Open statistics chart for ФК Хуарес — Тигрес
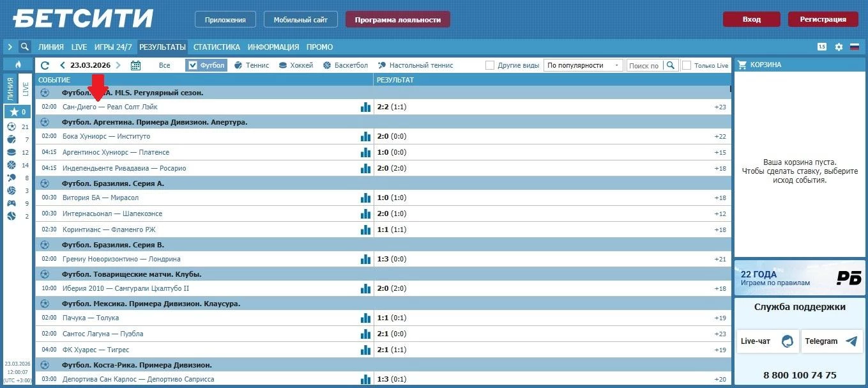The height and width of the screenshot is (388, 868). point(365,350)
